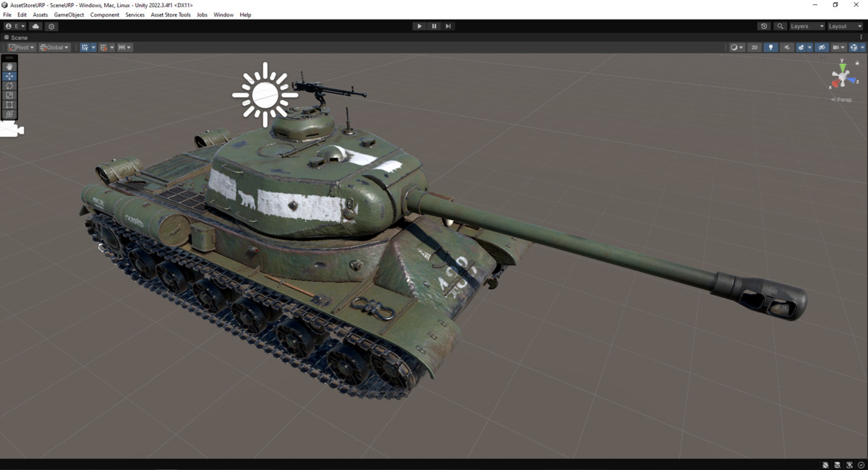Open the Asset Store Tools menu
This screenshot has width=868, height=470.
[171, 14]
